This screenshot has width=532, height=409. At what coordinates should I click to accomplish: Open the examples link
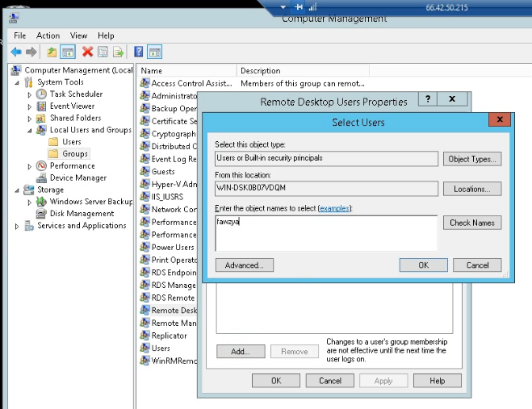335,209
